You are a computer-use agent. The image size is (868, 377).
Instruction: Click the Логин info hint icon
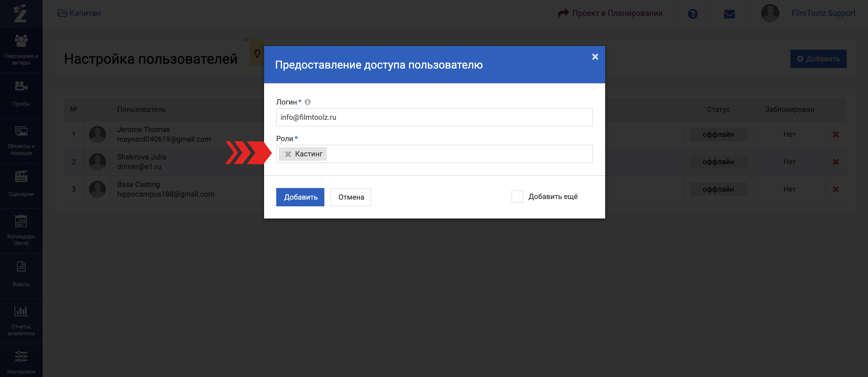pos(308,102)
